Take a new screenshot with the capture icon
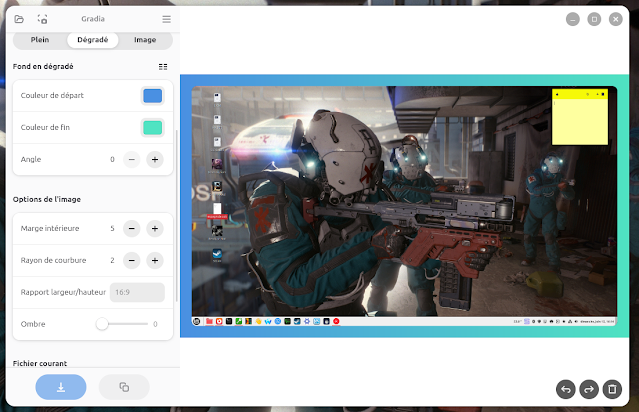This screenshot has width=639, height=412. click(x=42, y=19)
